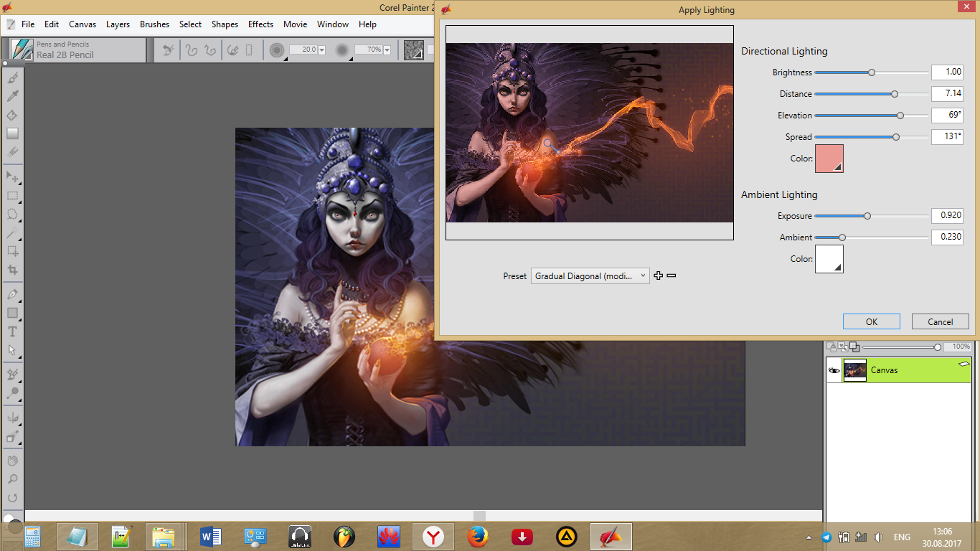Screen dimensions: 980x551
Task: Activate the Grabber hand tool
Action: click(12, 460)
